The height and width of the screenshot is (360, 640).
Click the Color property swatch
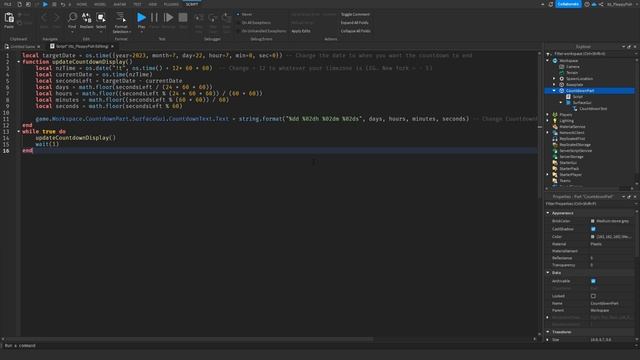point(593,236)
